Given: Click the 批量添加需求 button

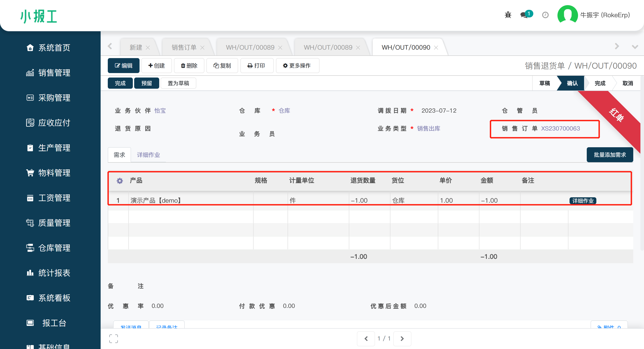Looking at the screenshot, I should coord(610,155).
